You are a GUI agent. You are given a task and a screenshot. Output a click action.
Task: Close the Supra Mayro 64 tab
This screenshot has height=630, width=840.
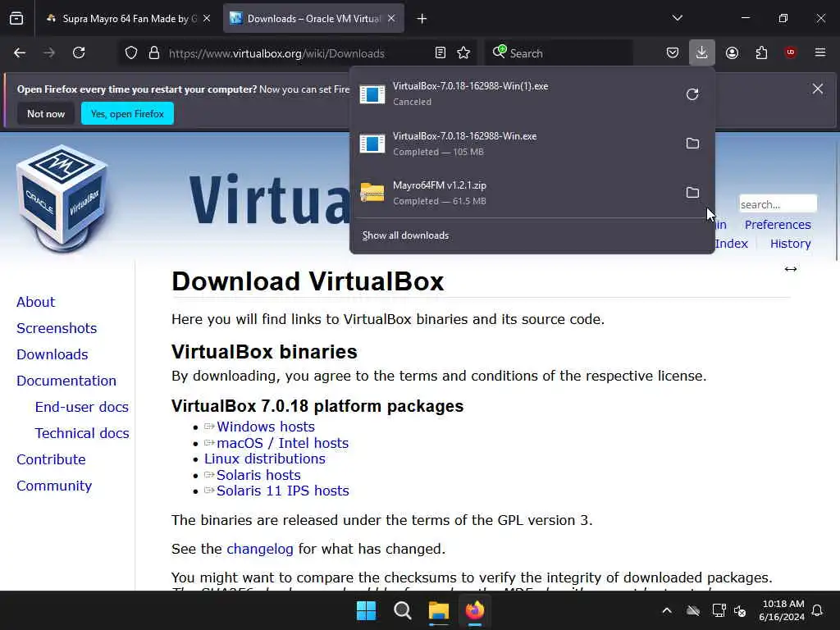[x=207, y=19]
